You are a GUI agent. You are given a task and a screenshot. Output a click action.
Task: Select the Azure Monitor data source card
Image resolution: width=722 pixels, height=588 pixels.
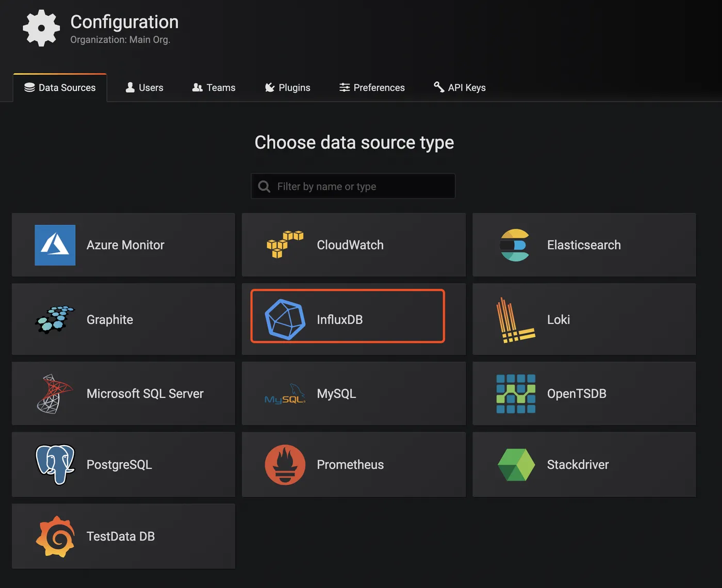click(x=123, y=245)
